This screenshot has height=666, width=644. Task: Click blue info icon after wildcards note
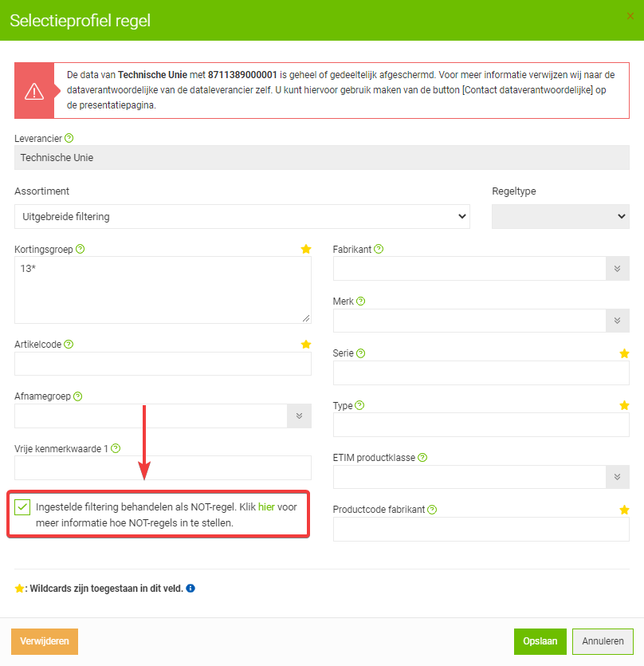click(190, 589)
